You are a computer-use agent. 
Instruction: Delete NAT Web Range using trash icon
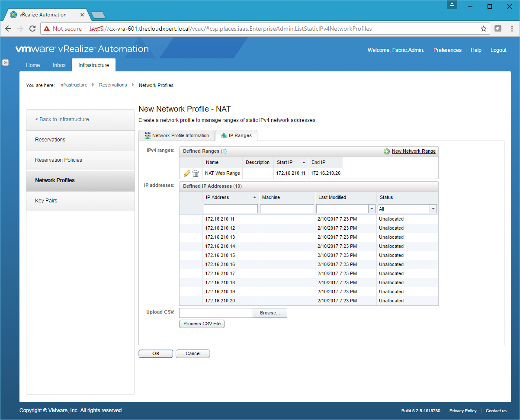tap(196, 173)
